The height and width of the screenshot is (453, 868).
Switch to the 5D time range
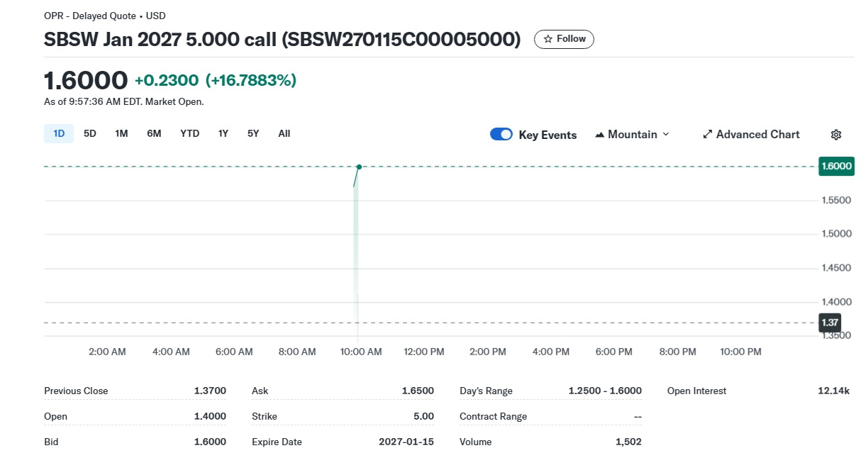click(x=90, y=133)
